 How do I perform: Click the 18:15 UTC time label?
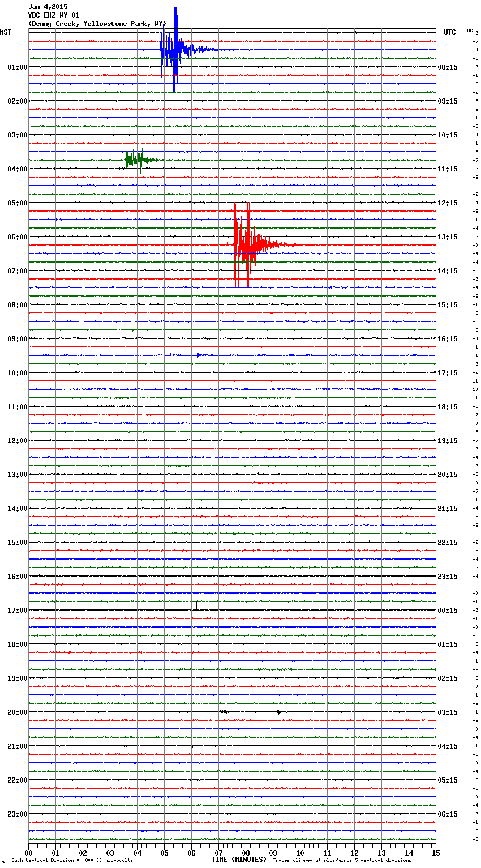click(x=448, y=407)
